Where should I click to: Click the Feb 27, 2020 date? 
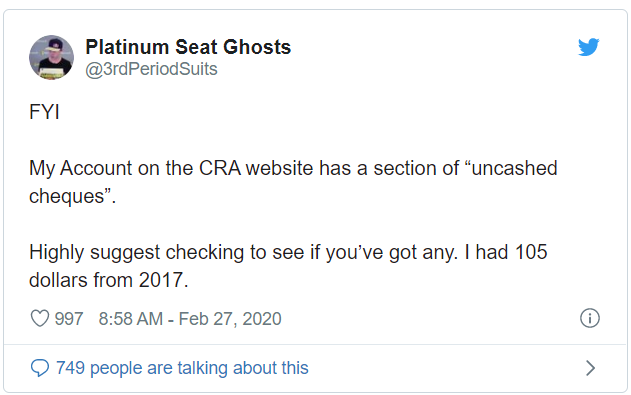point(230,319)
